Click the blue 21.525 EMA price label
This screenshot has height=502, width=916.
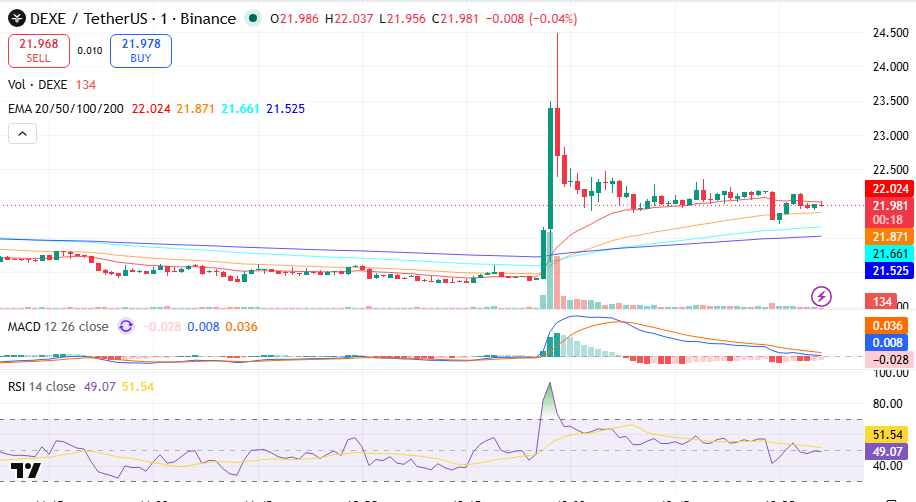tap(889, 271)
